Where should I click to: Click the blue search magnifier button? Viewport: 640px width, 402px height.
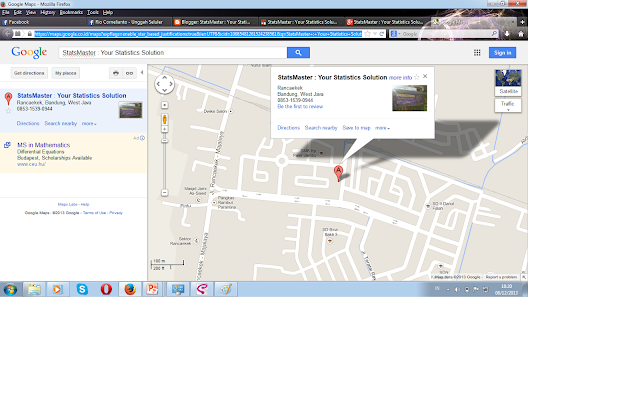tap(298, 53)
